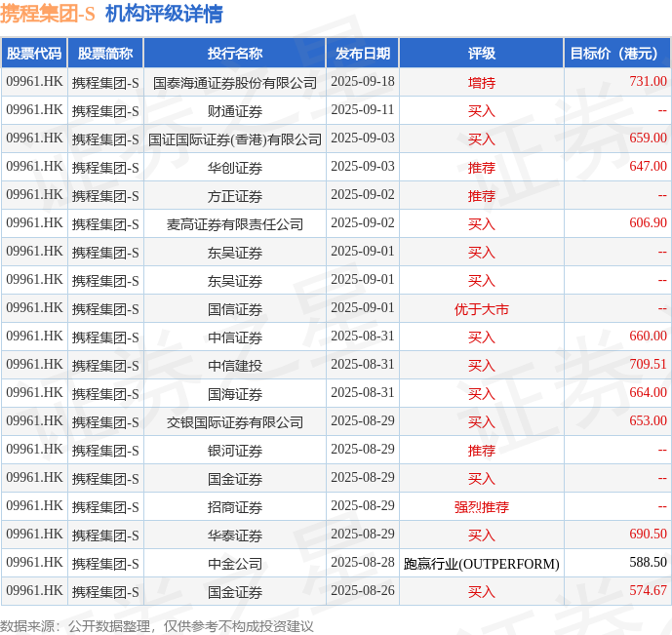Click target price 664.00
Image resolution: width=672 pixels, height=635 pixels.
tap(648, 392)
